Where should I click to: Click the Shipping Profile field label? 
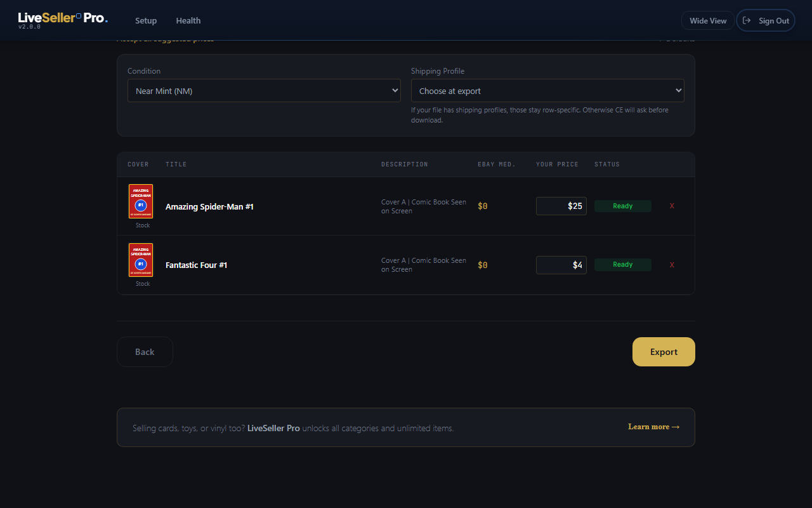pyautogui.click(x=438, y=71)
